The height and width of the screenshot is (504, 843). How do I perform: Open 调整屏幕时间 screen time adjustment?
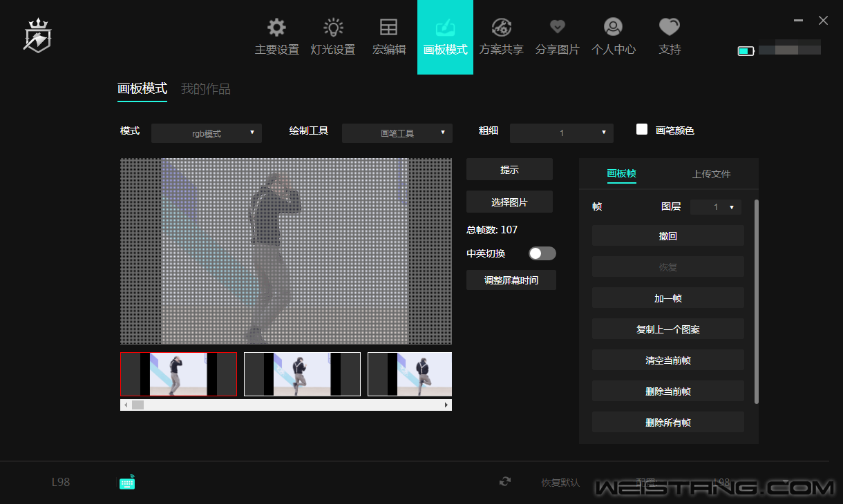tap(511, 280)
